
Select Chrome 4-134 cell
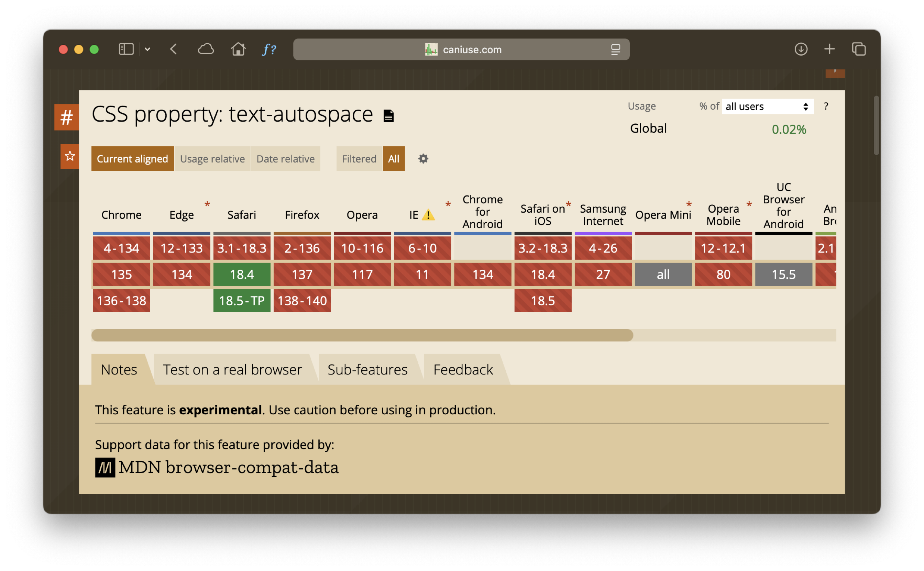click(121, 248)
